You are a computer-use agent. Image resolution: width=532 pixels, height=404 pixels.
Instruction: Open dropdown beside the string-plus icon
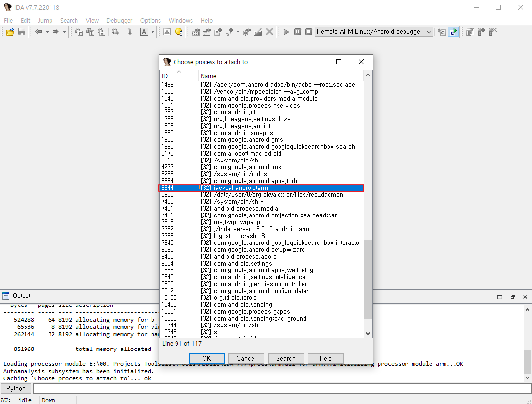coord(238,32)
